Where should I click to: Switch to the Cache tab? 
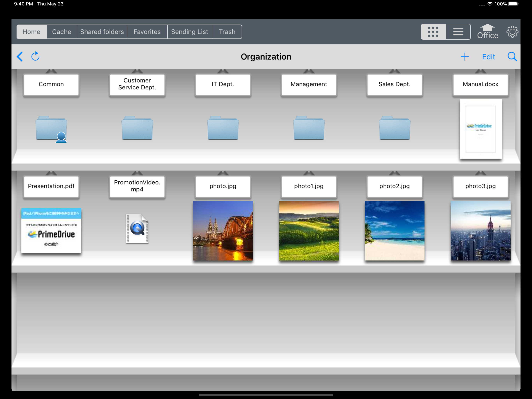click(x=62, y=32)
